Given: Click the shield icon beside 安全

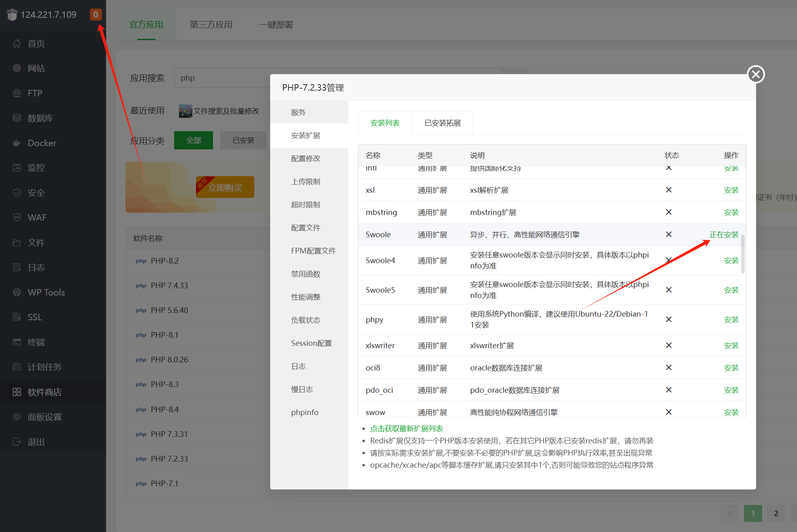Looking at the screenshot, I should (17, 193).
